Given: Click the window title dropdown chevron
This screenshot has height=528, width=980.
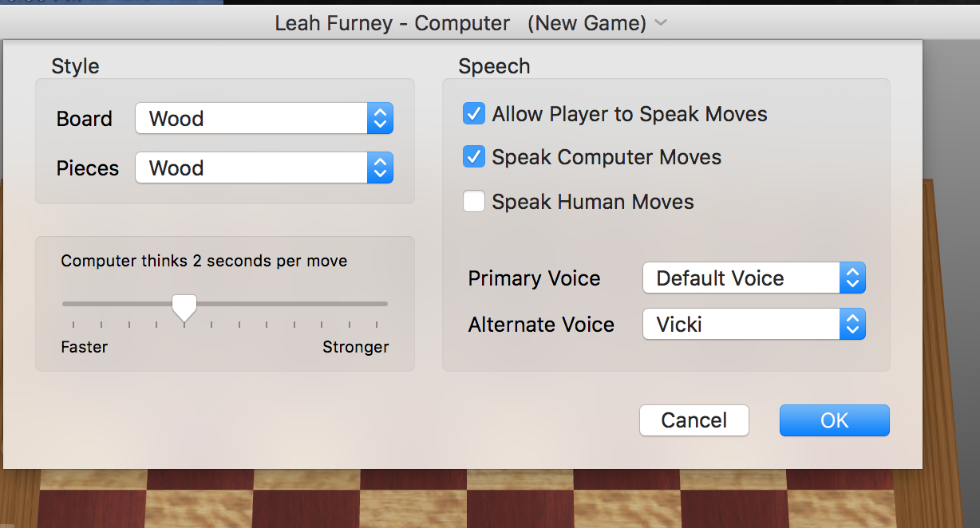Looking at the screenshot, I should click(x=661, y=23).
